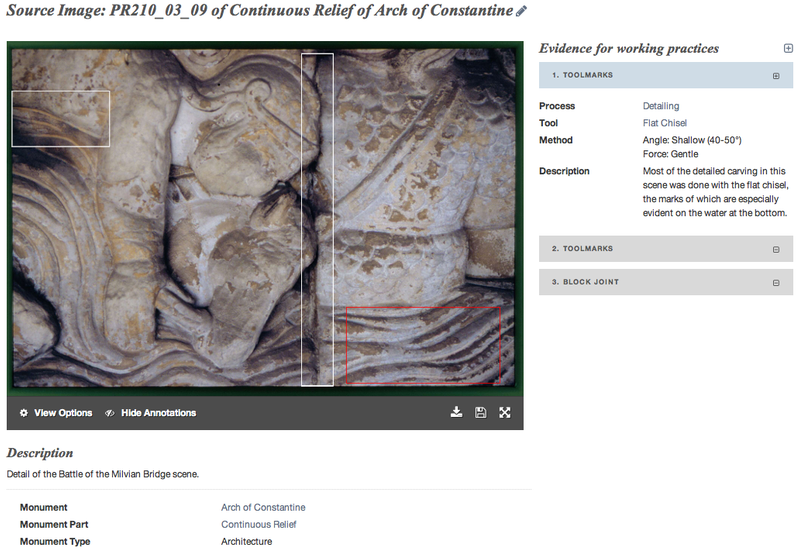
Task: Click the 'Detail of the Battle of the Milvian Bridge scene' text
Action: tap(103, 474)
